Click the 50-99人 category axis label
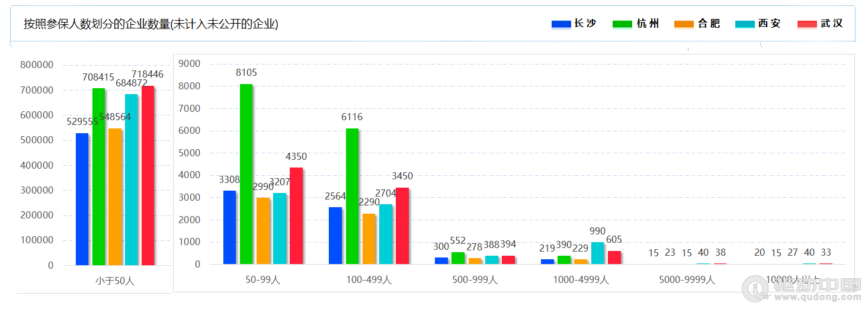This screenshot has height=309, width=868. (x=262, y=280)
